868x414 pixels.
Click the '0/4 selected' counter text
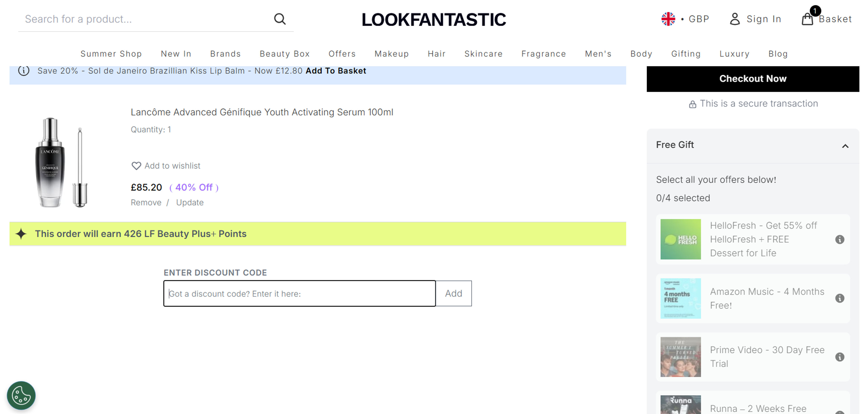[x=683, y=198]
